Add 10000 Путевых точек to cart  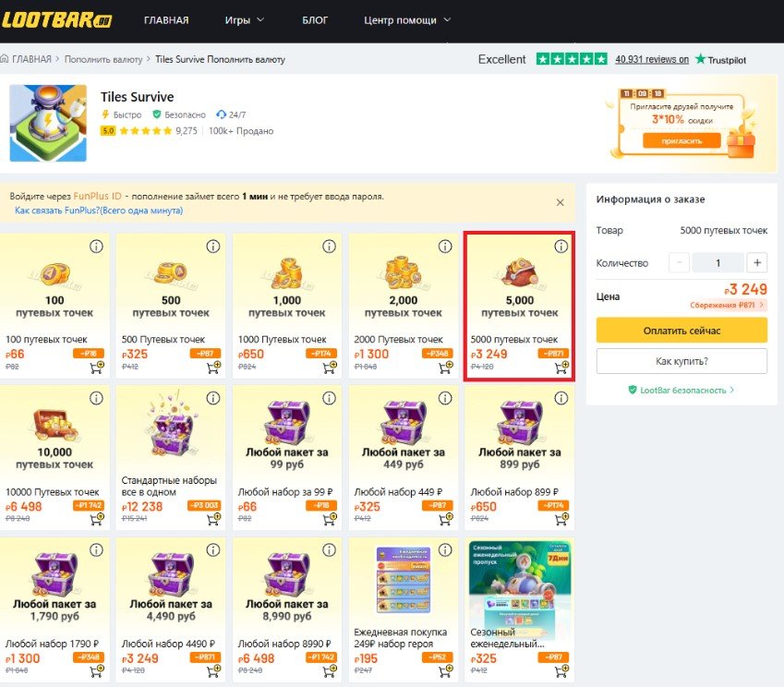pos(97,520)
